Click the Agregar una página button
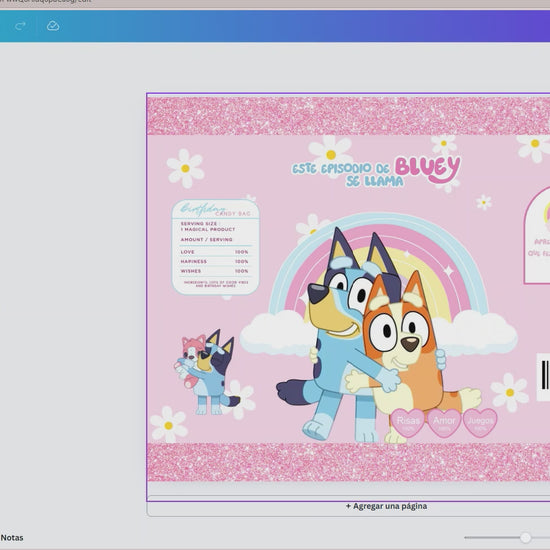550x550 pixels. (x=386, y=506)
